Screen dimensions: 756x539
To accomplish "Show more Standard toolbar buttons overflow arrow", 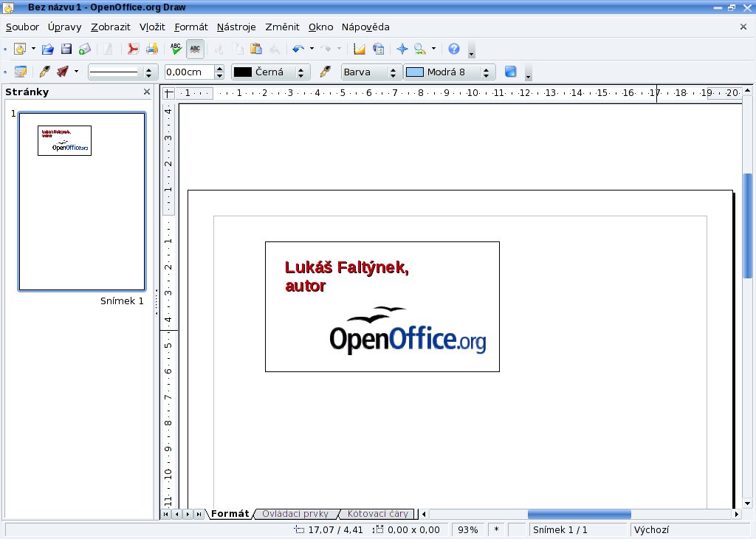I will pyautogui.click(x=472, y=50).
